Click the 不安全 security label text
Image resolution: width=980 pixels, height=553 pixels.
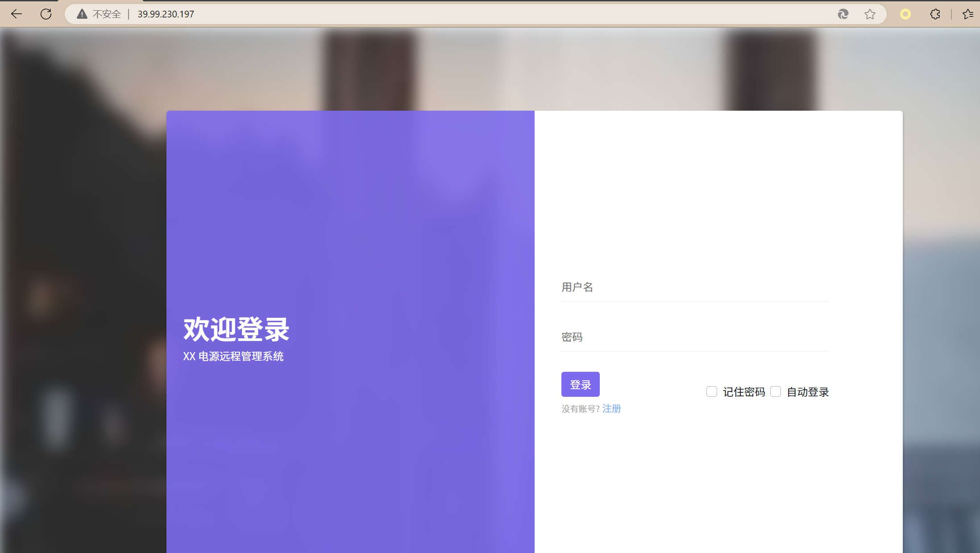[107, 14]
